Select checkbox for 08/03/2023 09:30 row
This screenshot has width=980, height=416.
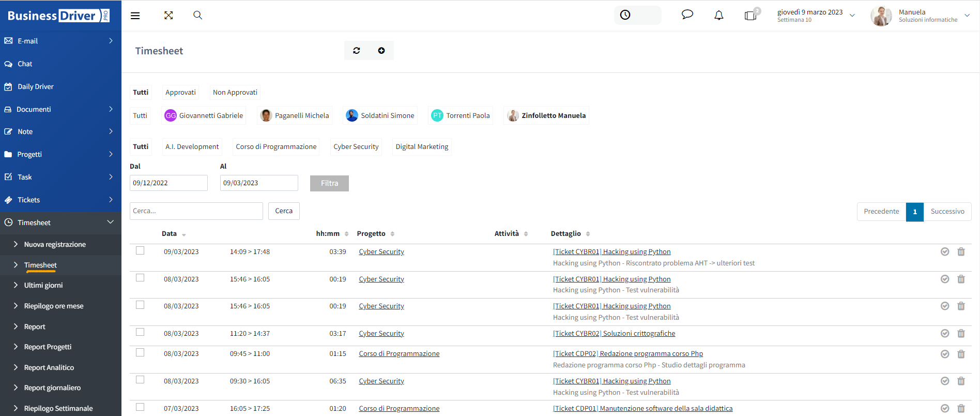140,380
